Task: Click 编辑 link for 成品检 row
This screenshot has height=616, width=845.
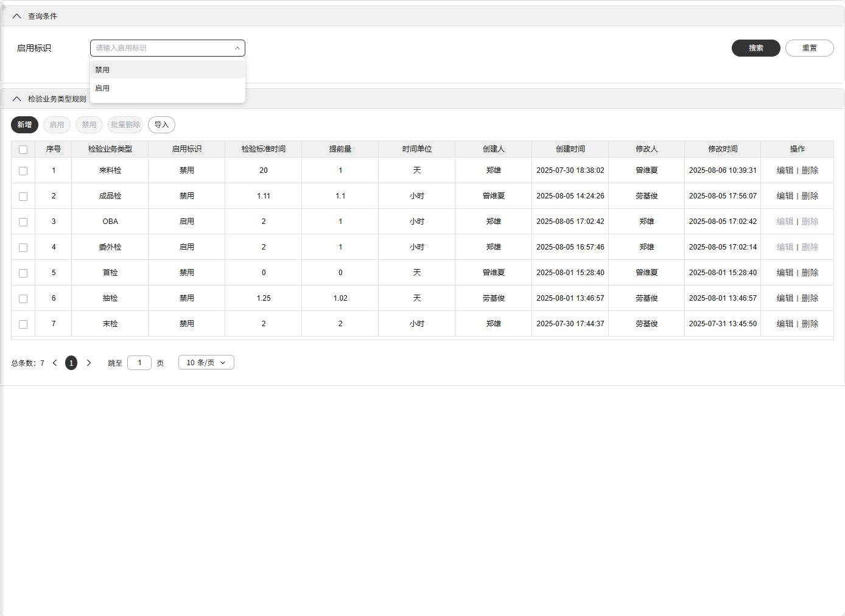Action: coord(785,196)
